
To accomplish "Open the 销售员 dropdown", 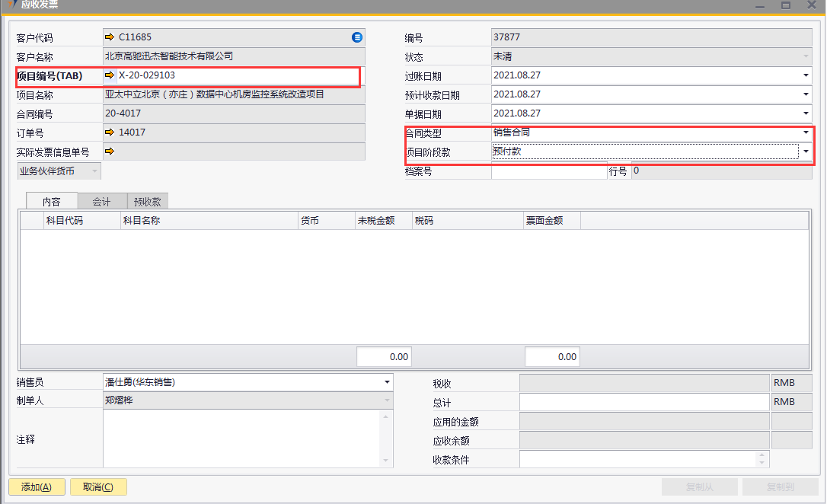I will click(x=387, y=381).
